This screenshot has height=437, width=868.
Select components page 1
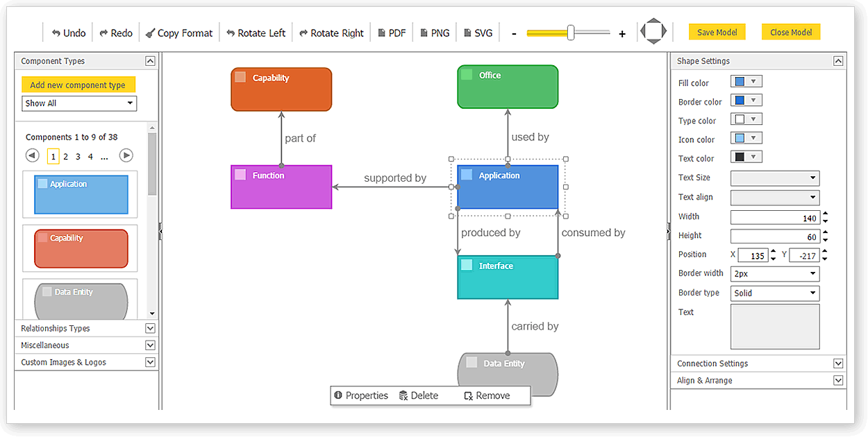[x=53, y=156]
